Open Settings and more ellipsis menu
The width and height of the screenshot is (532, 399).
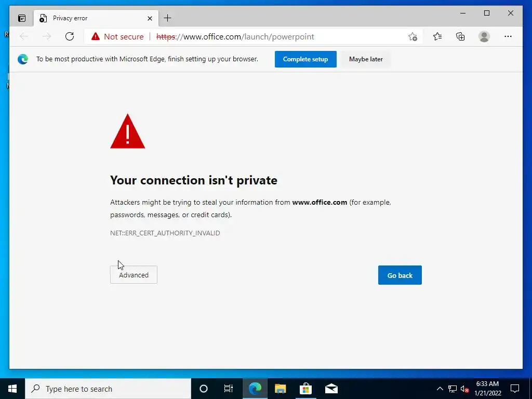508,36
